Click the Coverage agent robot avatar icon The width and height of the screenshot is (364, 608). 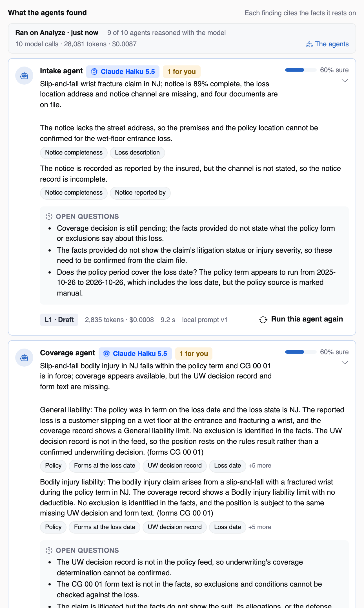24,358
